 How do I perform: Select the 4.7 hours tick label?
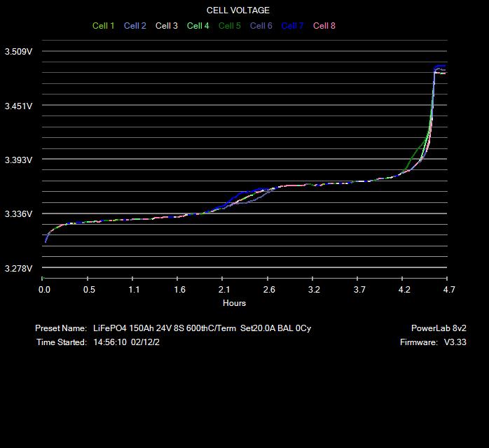click(449, 290)
